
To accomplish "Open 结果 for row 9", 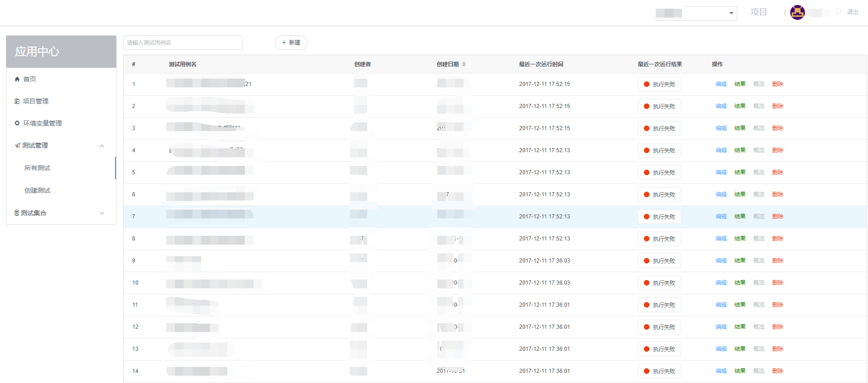I will pos(740,261).
